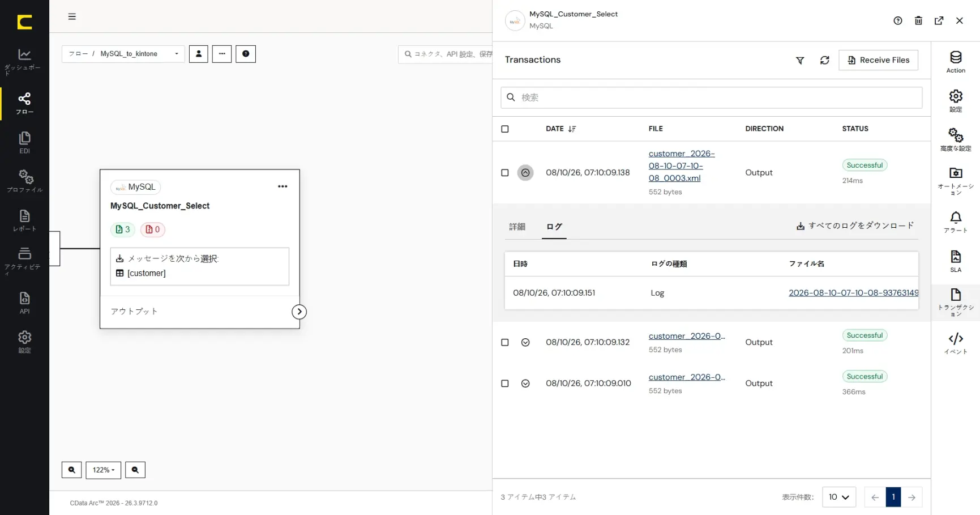Screen dimensions: 980x515
Task: Open the flow toolbar ellipsis options
Action: [222, 54]
